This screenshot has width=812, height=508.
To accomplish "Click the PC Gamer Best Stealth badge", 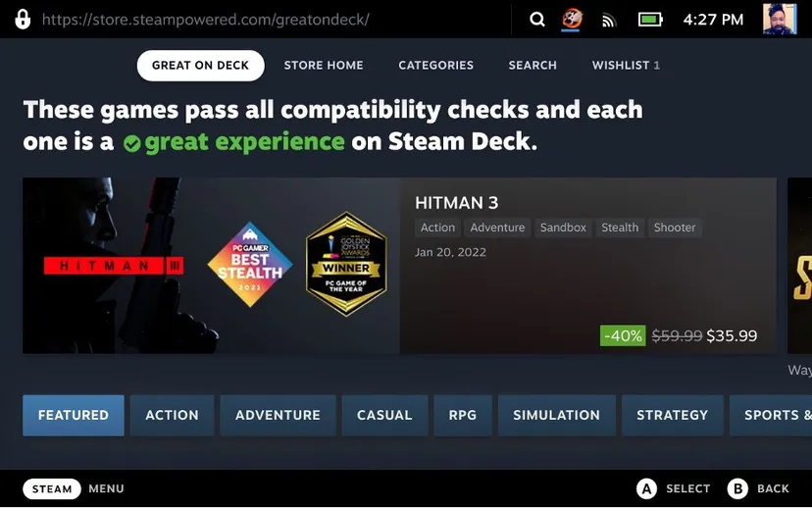I will point(250,265).
